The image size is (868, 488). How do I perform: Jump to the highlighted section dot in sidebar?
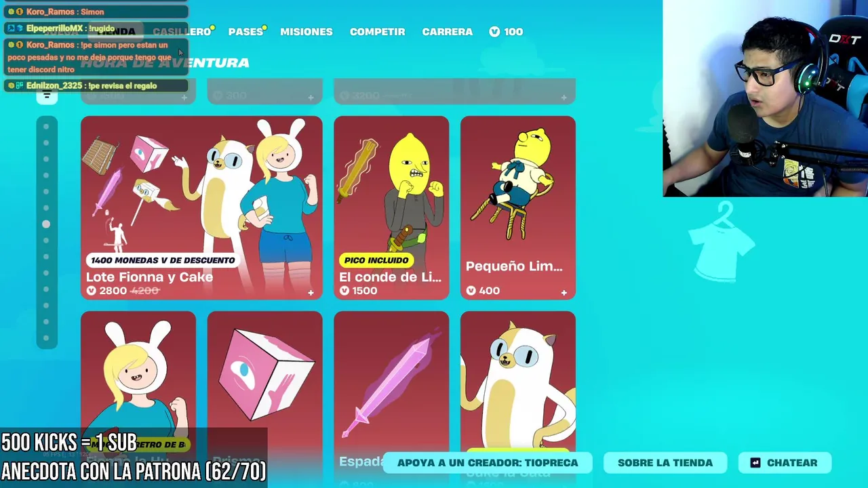pos(46,224)
